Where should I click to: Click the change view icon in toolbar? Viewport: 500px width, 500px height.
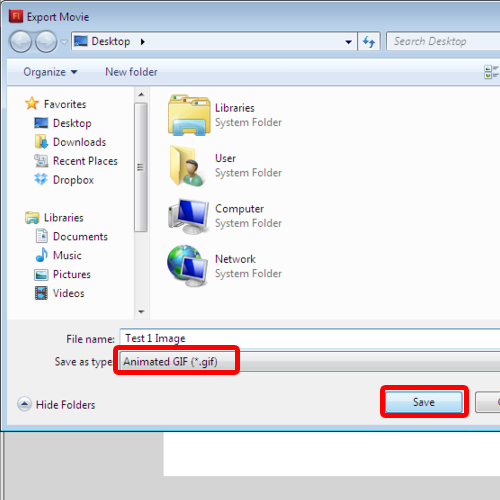coord(491,72)
